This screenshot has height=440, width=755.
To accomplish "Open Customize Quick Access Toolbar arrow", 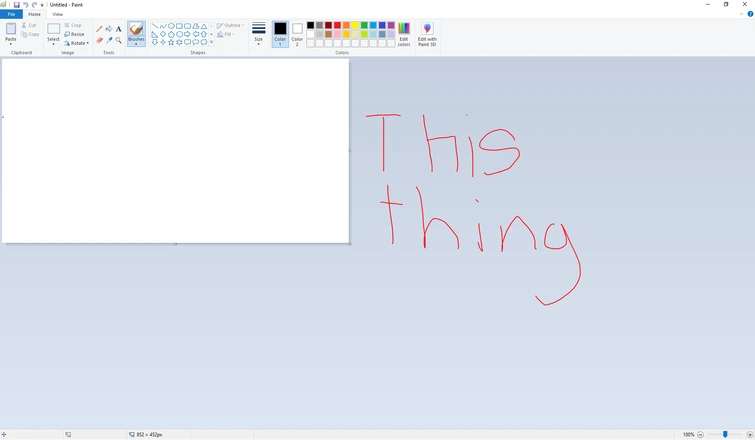I will [42, 5].
